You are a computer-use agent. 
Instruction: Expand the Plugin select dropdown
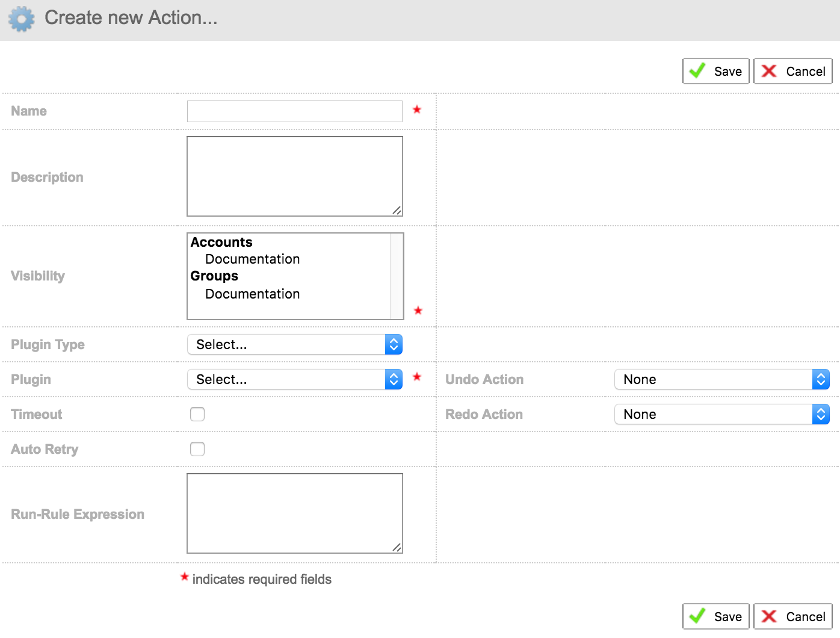[294, 379]
